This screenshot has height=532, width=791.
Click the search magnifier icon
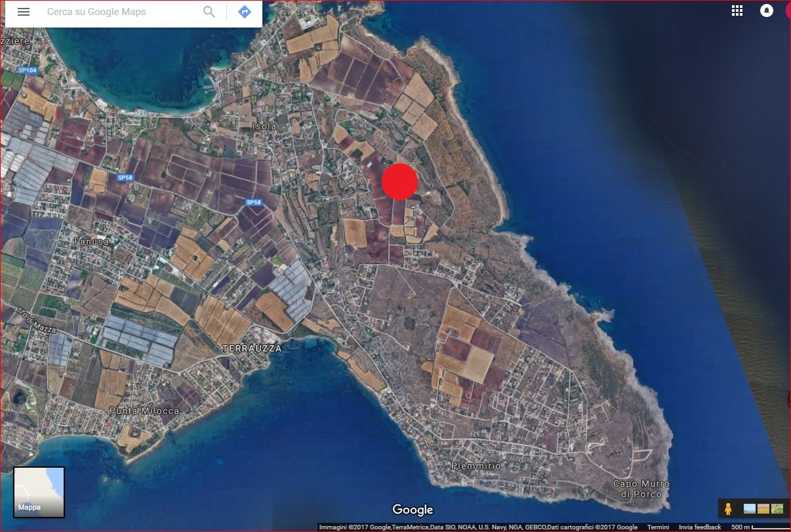[x=209, y=12]
